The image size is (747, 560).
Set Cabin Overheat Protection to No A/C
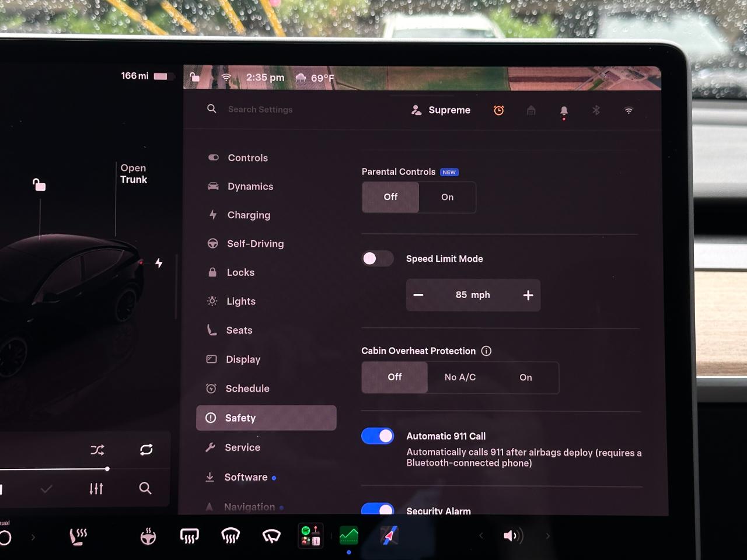point(460,377)
